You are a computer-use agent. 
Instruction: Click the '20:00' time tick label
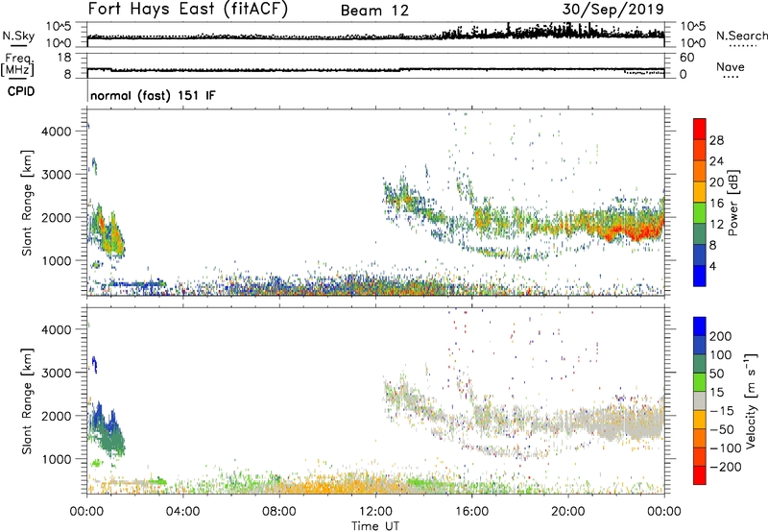[567, 512]
